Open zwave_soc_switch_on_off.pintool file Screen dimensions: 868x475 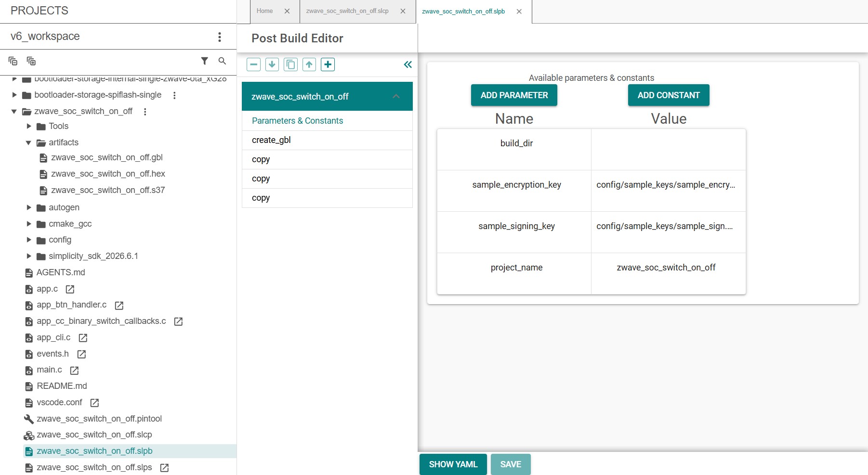pos(99,419)
